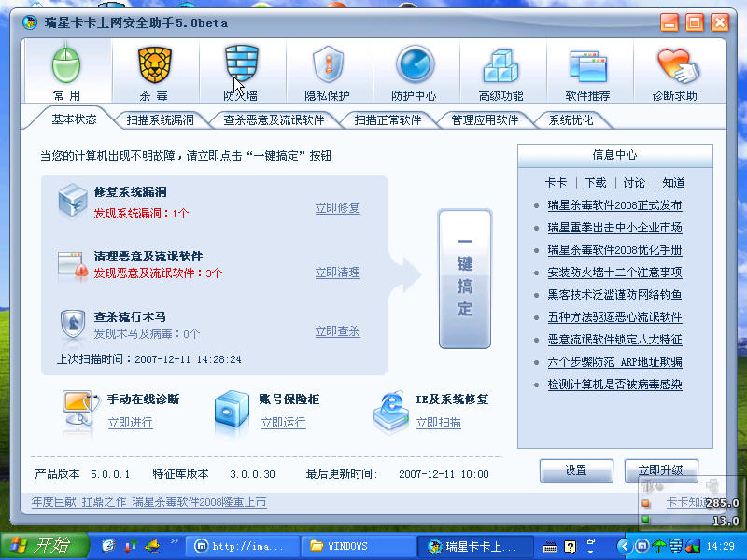Open news link 瑞星重拳出击中小企业市场
Viewport: 747px width, 560px height.
(614, 228)
